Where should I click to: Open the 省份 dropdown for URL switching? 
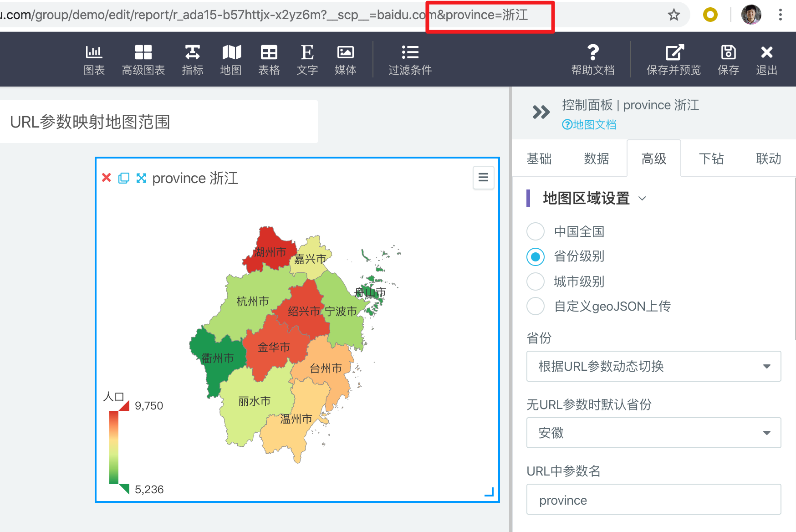[x=653, y=366]
